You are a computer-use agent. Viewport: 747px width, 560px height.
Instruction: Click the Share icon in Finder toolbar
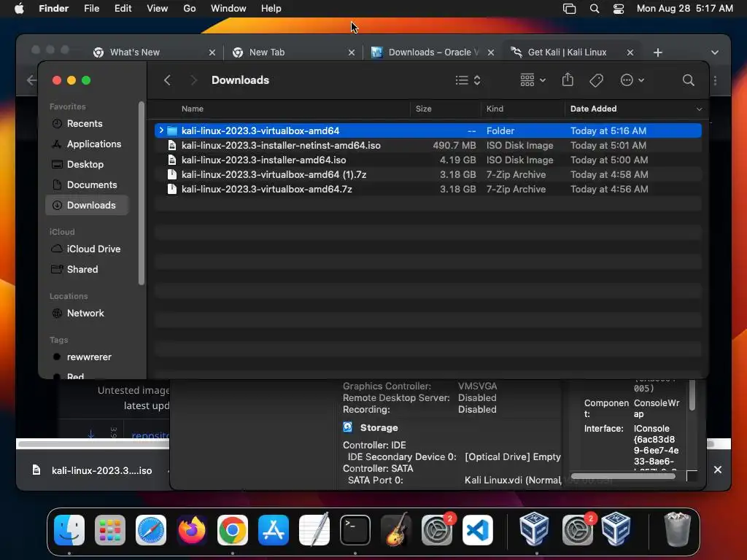pyautogui.click(x=568, y=80)
